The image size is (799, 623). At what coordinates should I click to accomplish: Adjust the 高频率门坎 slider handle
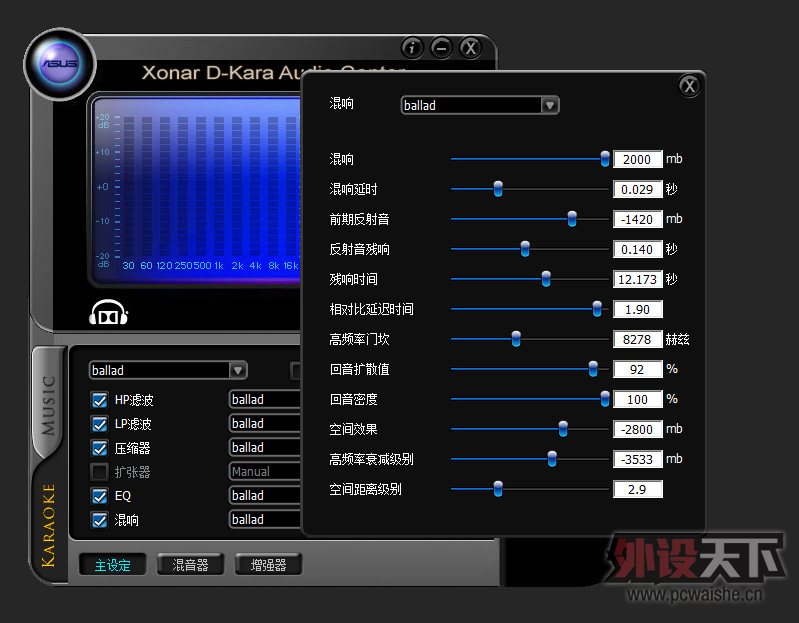click(x=516, y=339)
